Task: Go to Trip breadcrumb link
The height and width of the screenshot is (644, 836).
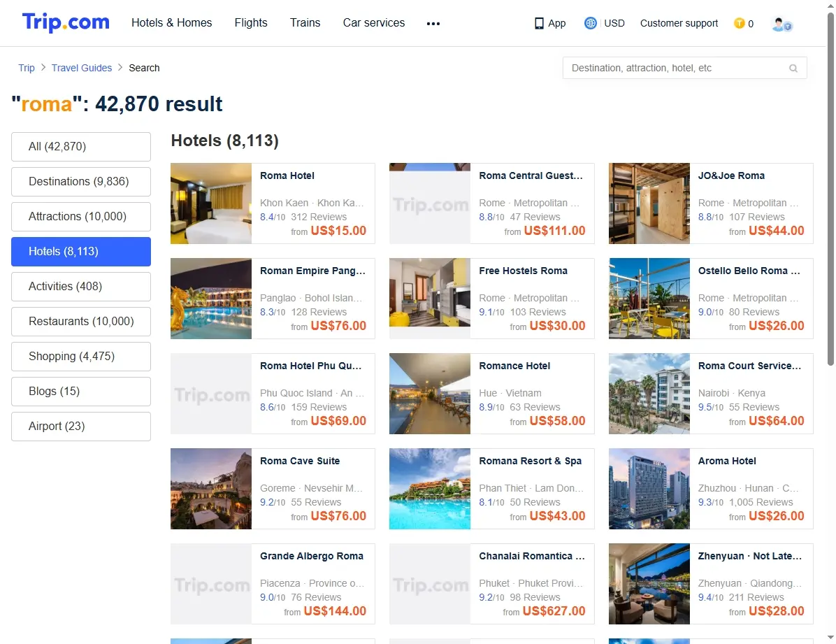Action: click(x=26, y=68)
